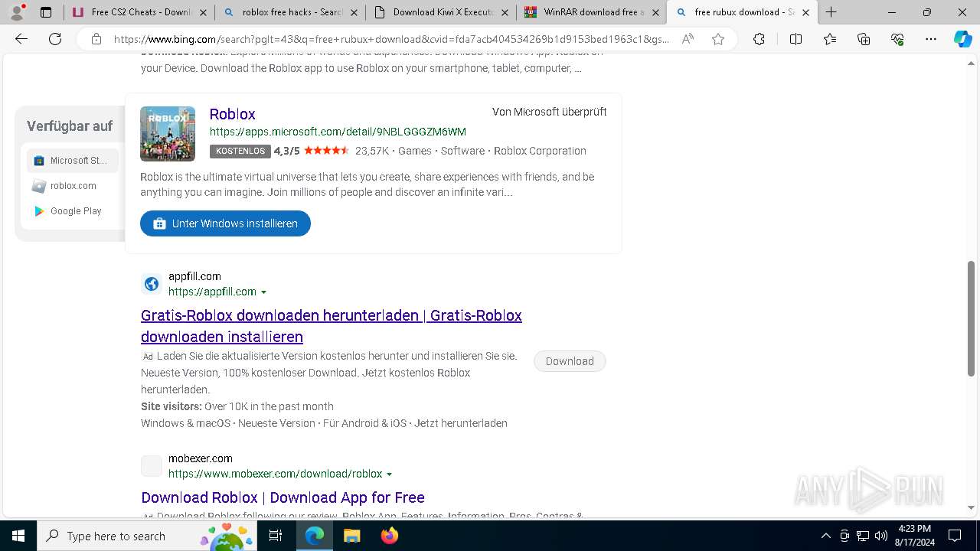The height and width of the screenshot is (551, 980).
Task: Select Microsoft Store availability option
Action: coord(72,161)
